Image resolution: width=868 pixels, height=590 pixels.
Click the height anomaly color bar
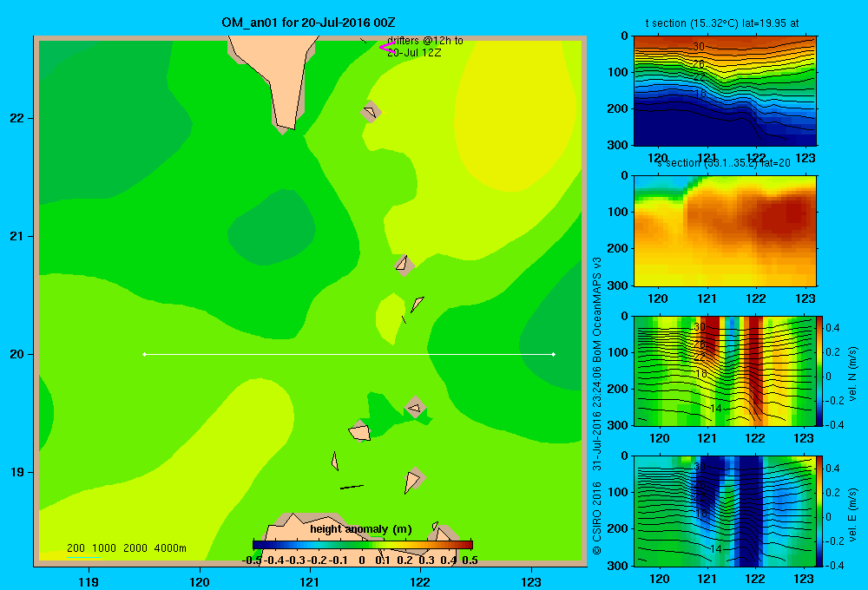[363, 545]
